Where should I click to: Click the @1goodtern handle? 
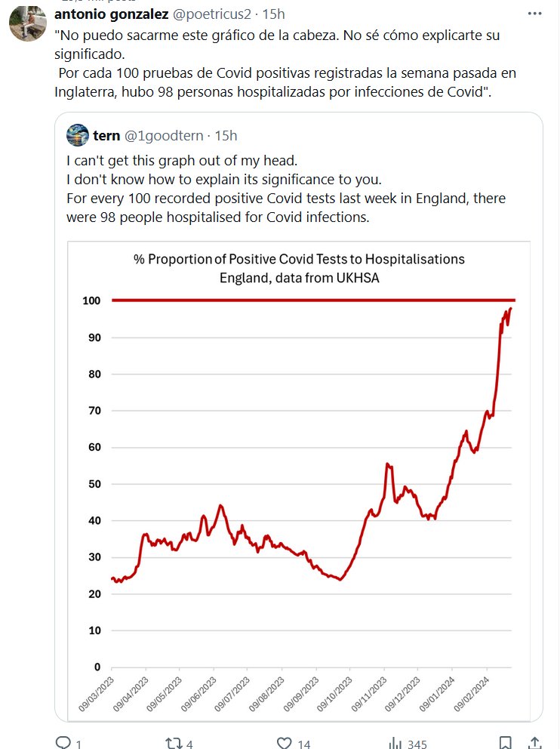[x=170, y=135]
